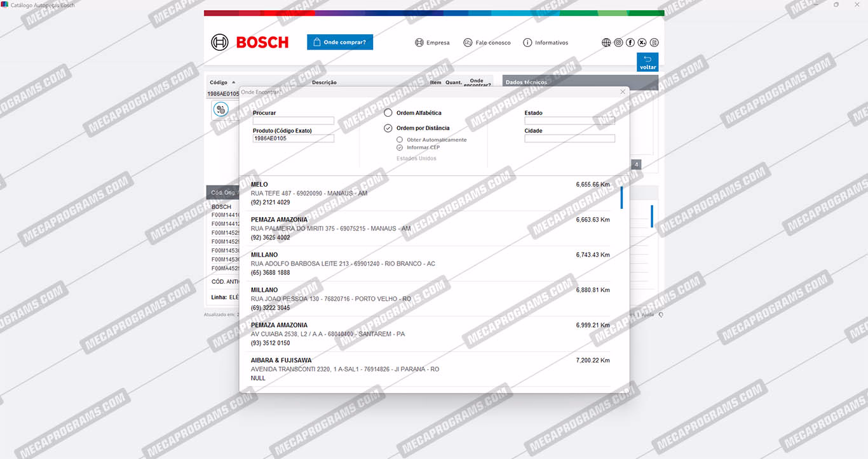Open the Cidade field
Image resolution: width=868 pixels, height=459 pixels.
click(x=569, y=138)
